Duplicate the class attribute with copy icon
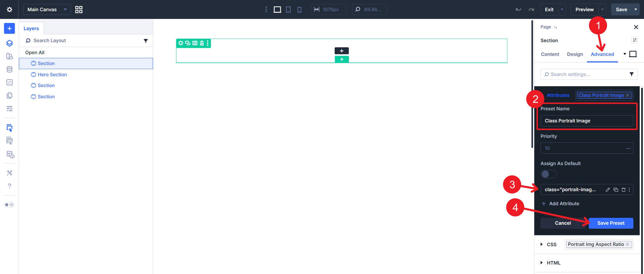 pyautogui.click(x=616, y=190)
